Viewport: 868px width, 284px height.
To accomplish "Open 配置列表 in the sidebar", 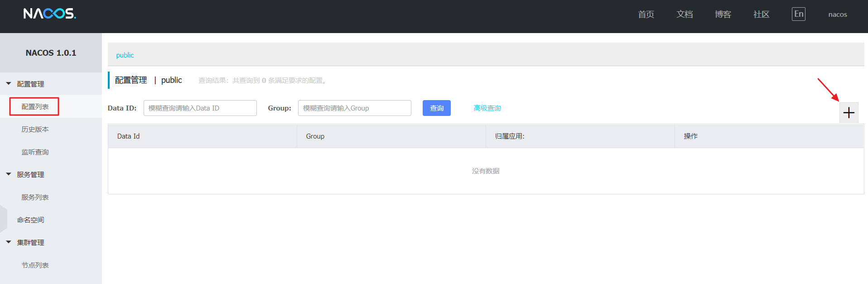I will point(35,107).
